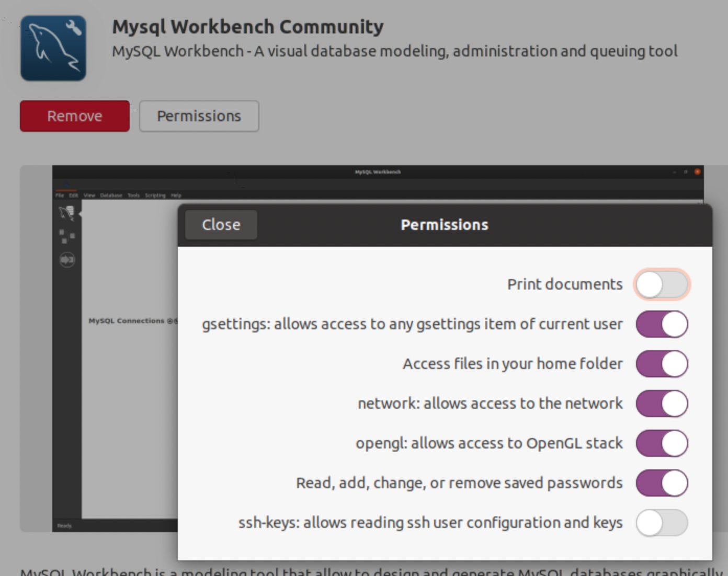The image size is (728, 576).
Task: Click the Access files in your home folder label
Action: (513, 364)
